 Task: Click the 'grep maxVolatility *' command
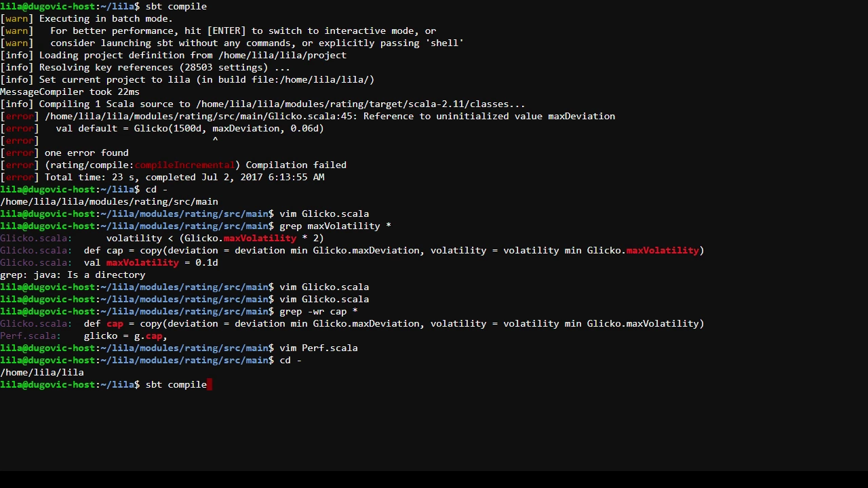click(335, 226)
